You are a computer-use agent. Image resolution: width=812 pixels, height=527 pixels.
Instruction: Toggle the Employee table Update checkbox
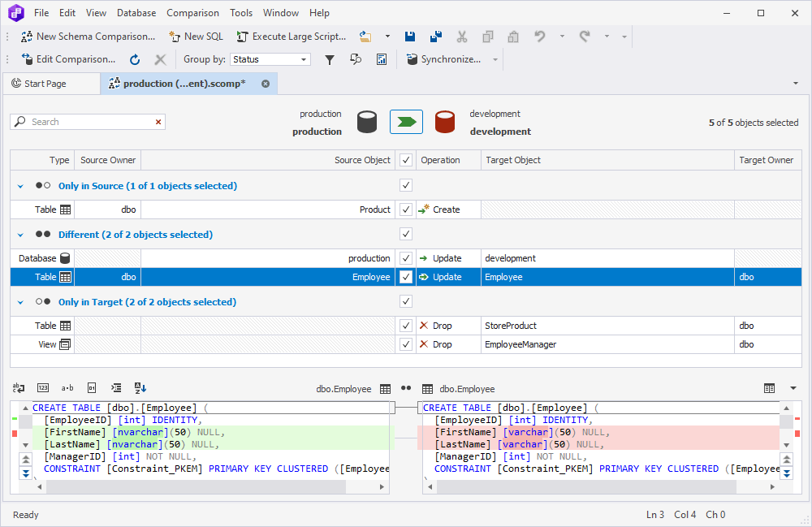(405, 276)
